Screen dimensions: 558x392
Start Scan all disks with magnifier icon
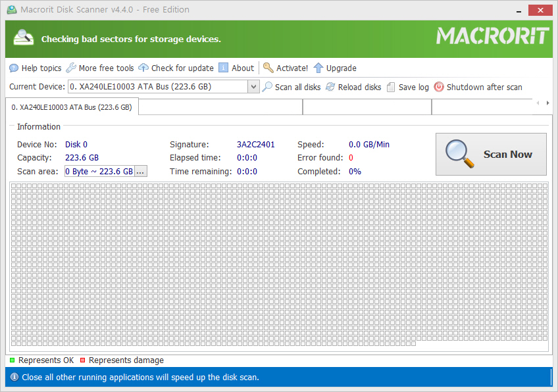[x=292, y=87]
